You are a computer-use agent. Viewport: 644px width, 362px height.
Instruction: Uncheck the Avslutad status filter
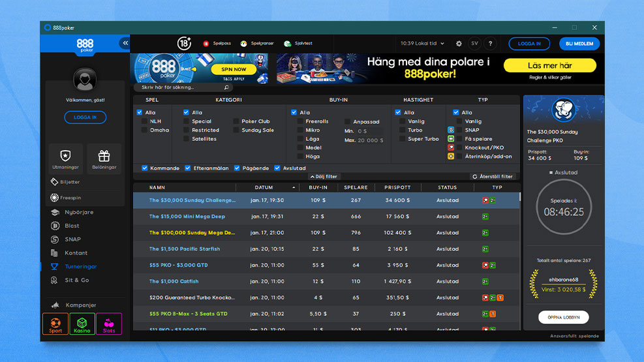pos(277,168)
